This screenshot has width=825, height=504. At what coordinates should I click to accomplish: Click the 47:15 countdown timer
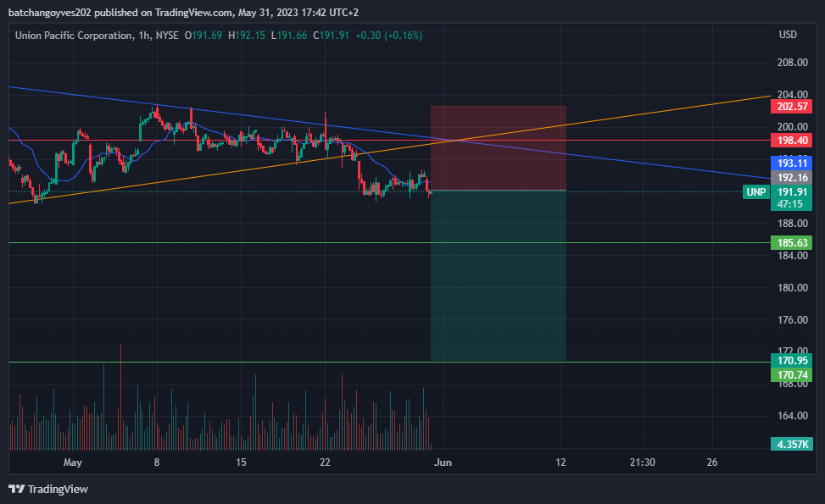(x=790, y=204)
